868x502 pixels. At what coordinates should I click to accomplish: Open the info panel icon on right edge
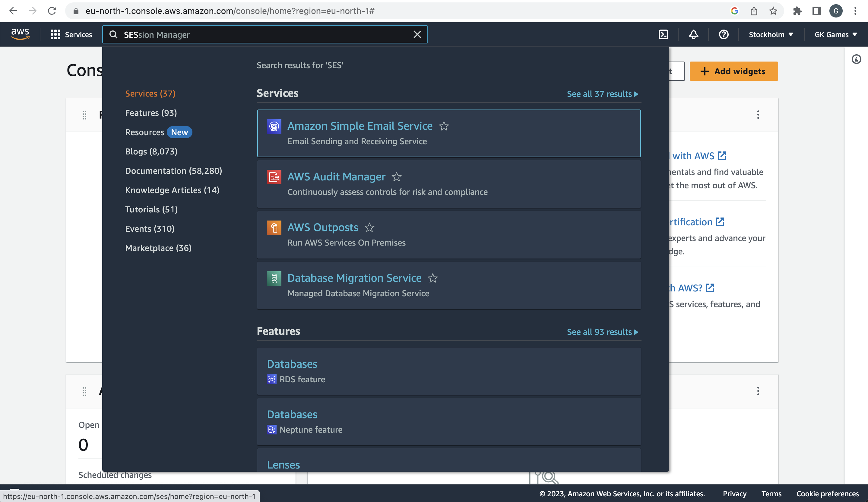coord(856,59)
